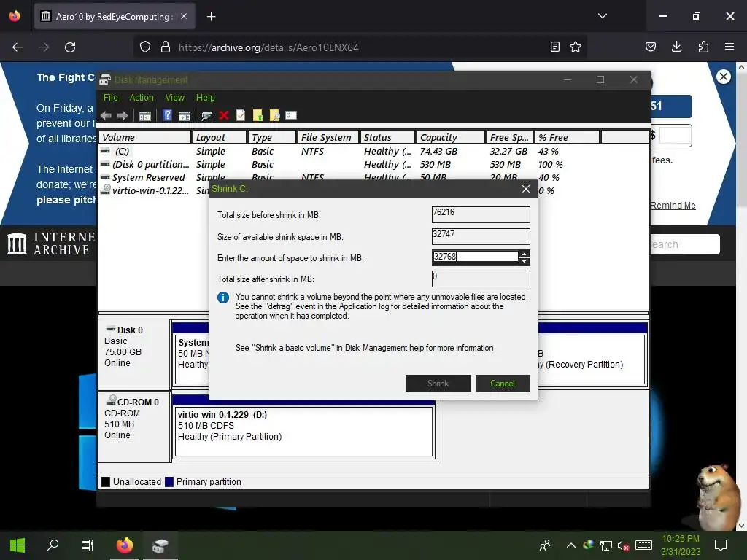Open taskbar Search magnifier

[53, 545]
